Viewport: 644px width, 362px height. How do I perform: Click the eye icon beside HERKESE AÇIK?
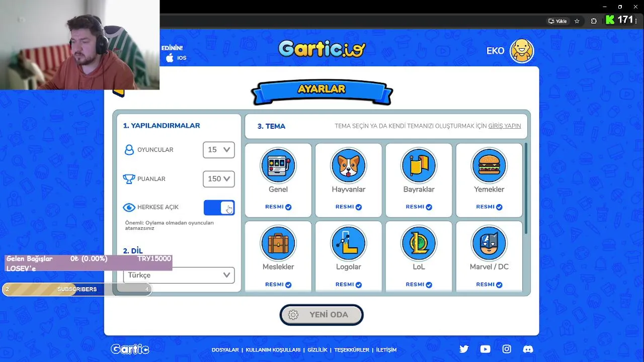tap(129, 207)
